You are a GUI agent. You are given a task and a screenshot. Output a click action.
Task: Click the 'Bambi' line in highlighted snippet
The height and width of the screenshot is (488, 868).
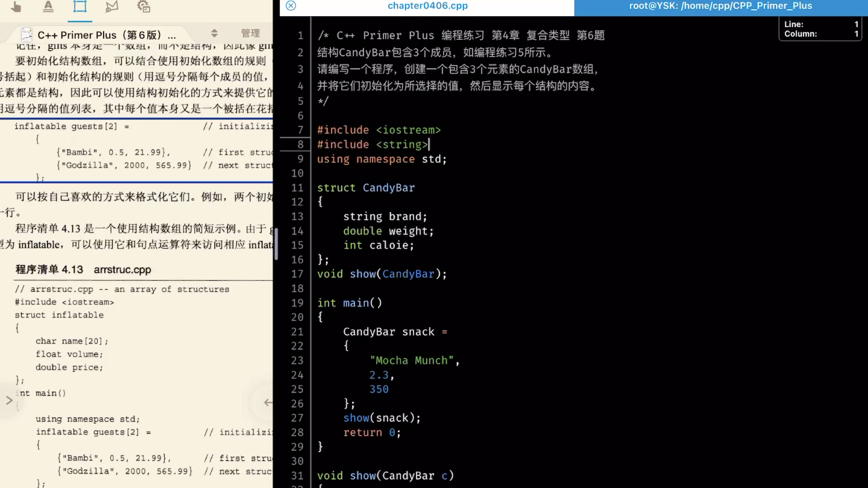click(x=113, y=152)
